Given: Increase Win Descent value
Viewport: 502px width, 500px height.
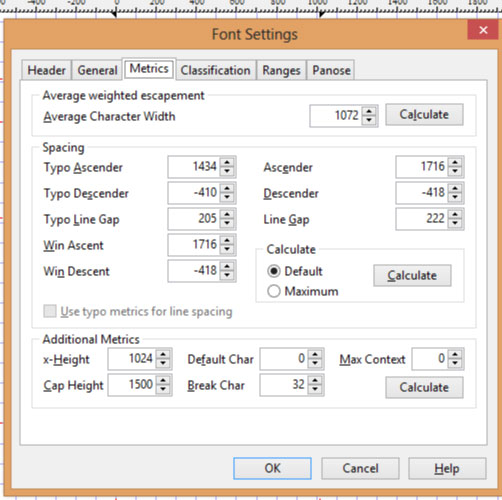Looking at the screenshot, I should (x=227, y=266).
